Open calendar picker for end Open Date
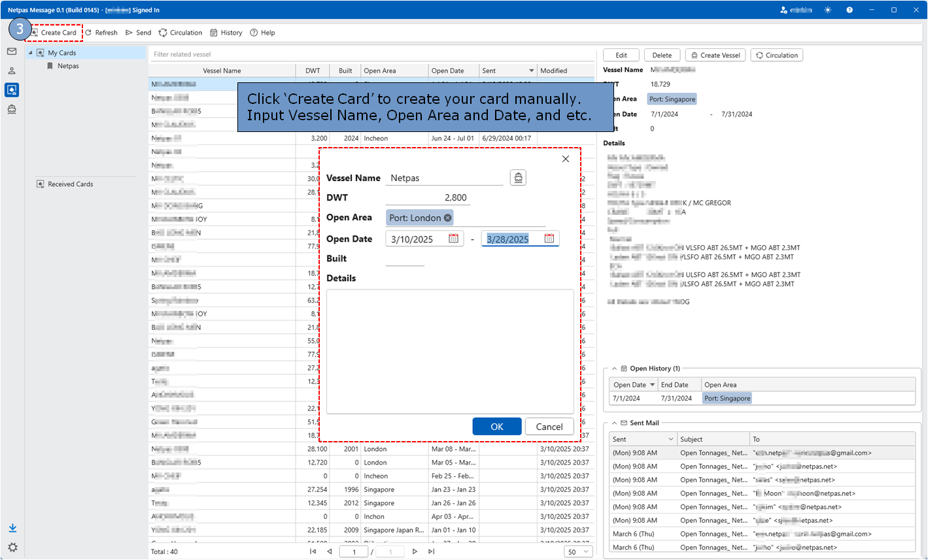928x560 pixels. tap(549, 239)
